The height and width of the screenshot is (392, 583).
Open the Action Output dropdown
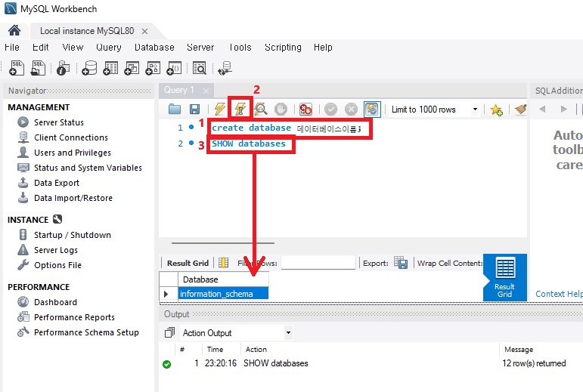tap(237, 333)
